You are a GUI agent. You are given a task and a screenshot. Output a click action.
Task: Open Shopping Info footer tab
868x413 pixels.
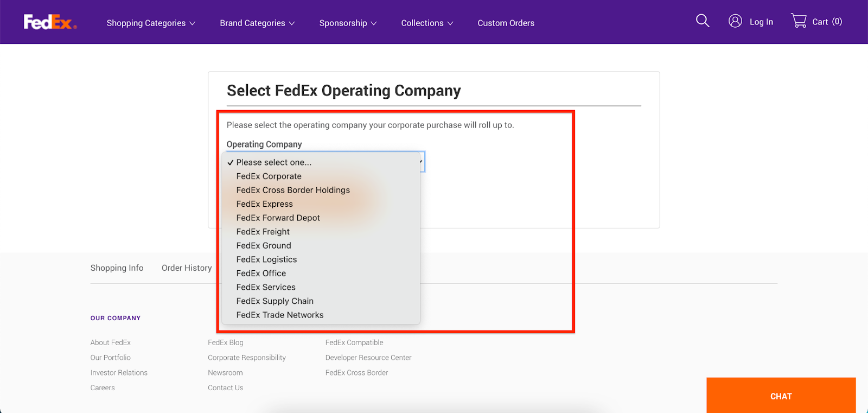tap(117, 268)
